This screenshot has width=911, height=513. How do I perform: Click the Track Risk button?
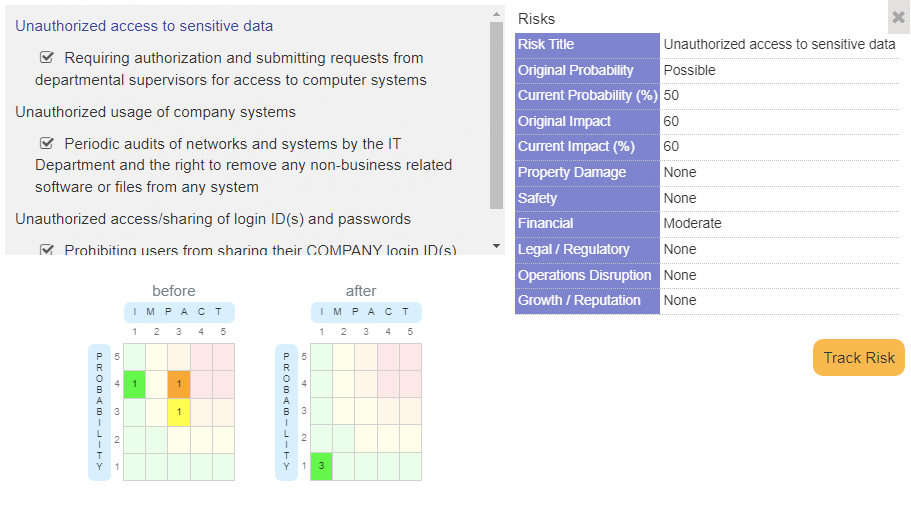859,358
